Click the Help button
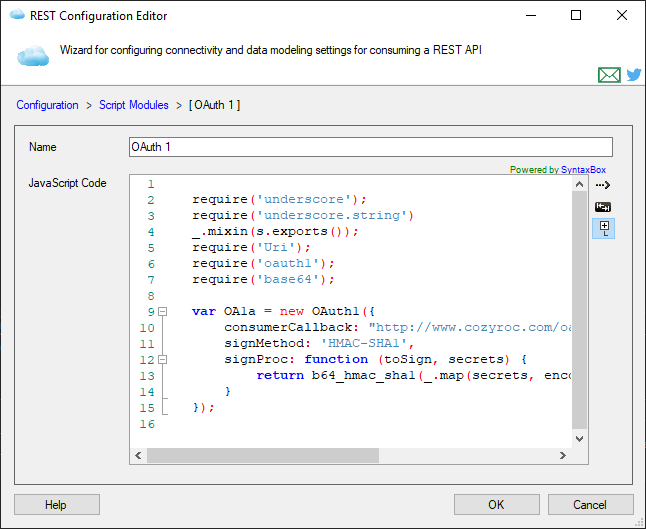 tap(57, 505)
